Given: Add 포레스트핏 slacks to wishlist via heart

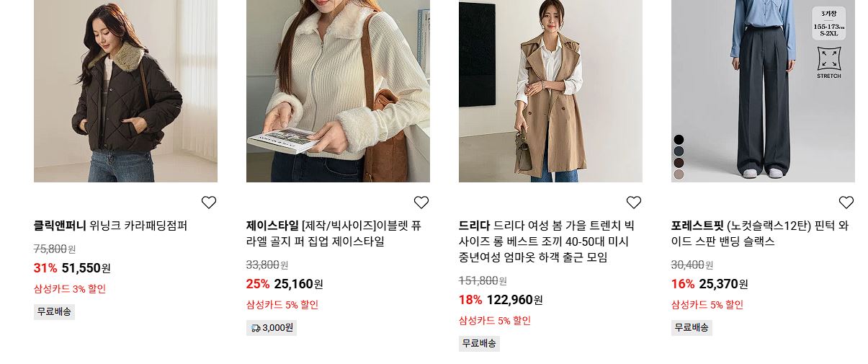Looking at the screenshot, I should click(846, 203).
